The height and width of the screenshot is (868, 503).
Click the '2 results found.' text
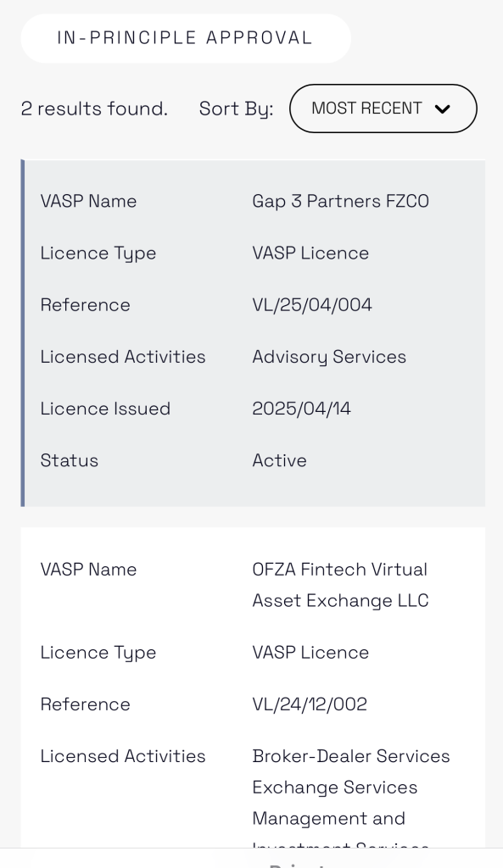coord(94,108)
